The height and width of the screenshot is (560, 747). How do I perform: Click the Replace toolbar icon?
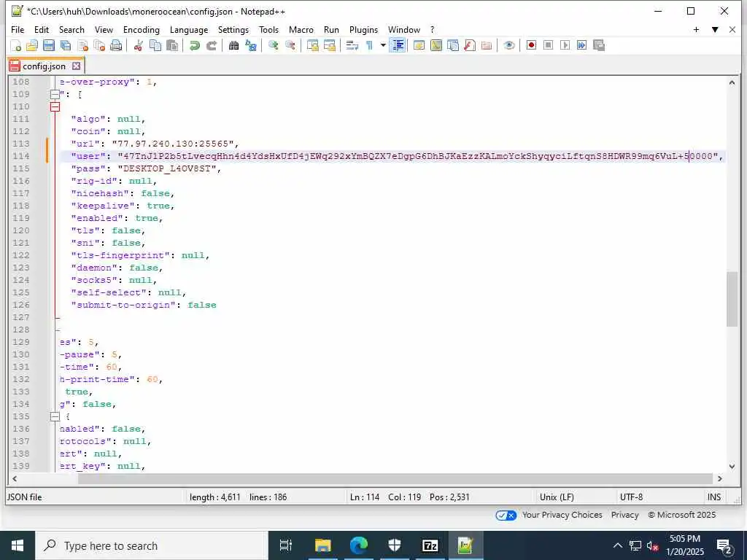tap(251, 45)
